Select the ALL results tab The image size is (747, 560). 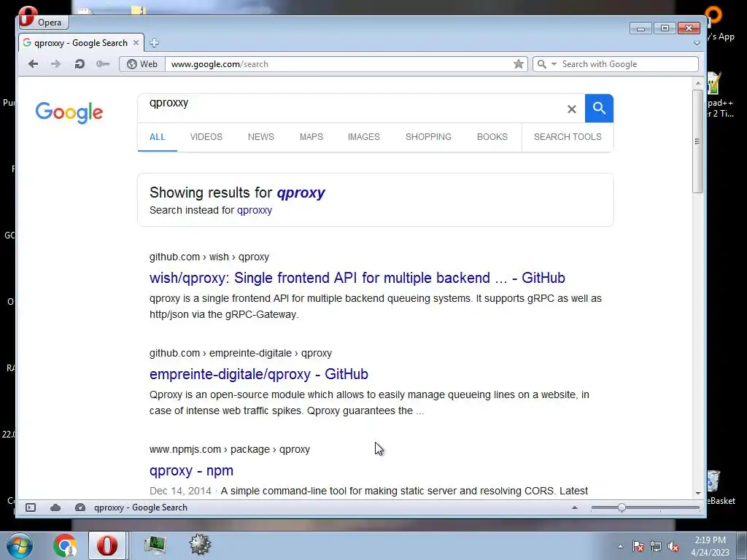pos(158,137)
